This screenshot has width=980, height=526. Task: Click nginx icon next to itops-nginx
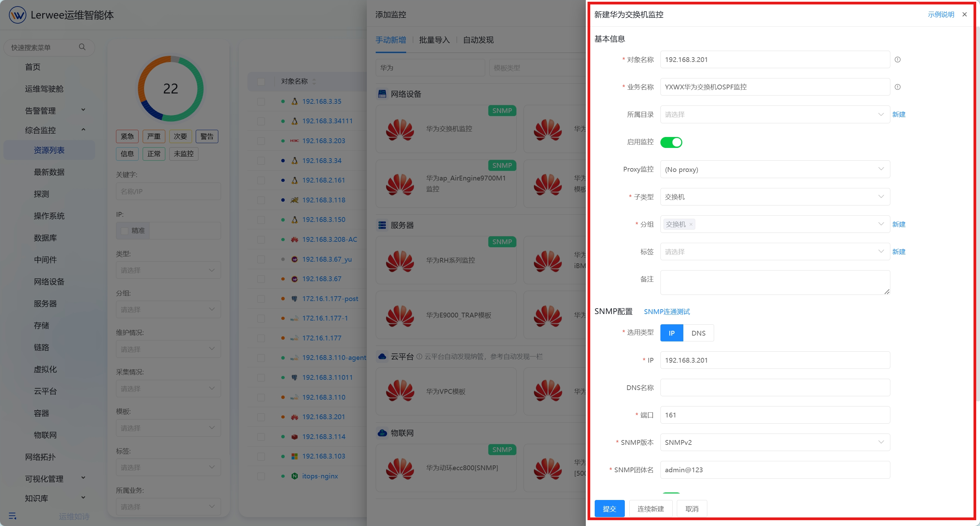(x=295, y=476)
